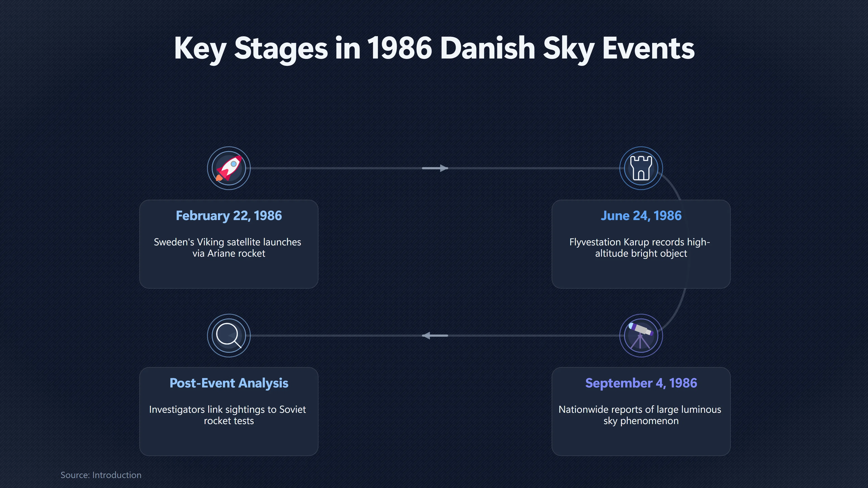Click the telescope icon
Image resolution: width=868 pixels, height=488 pixels.
[641, 335]
